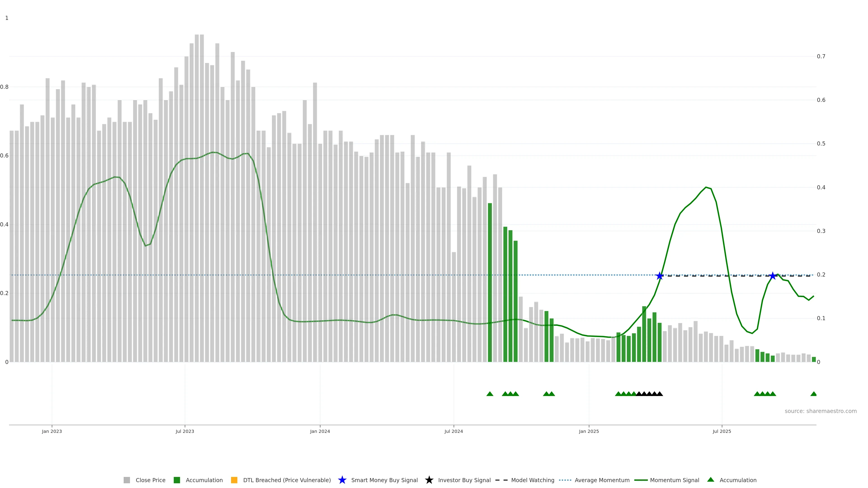
Task: Click the dotted Average Momentum legend icon
Action: [x=565, y=480]
